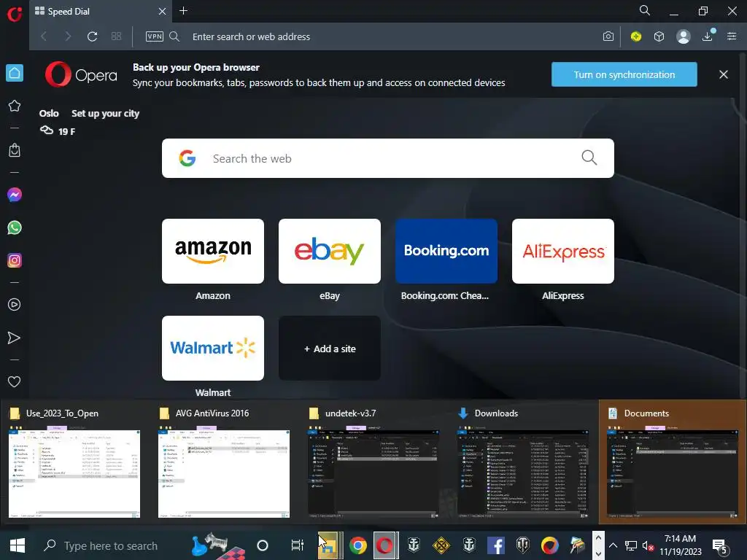Open sidebar My Flow arrow icon
This screenshot has height=560, width=747.
pyautogui.click(x=15, y=338)
